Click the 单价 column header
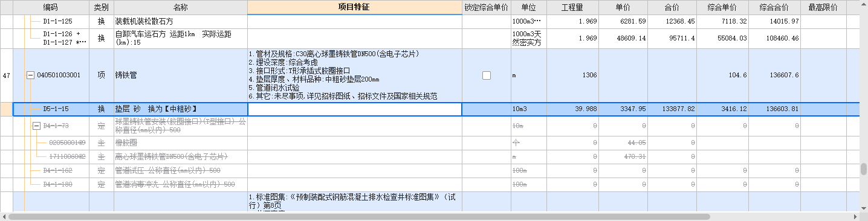The width and height of the screenshot is (868, 221). point(623,7)
